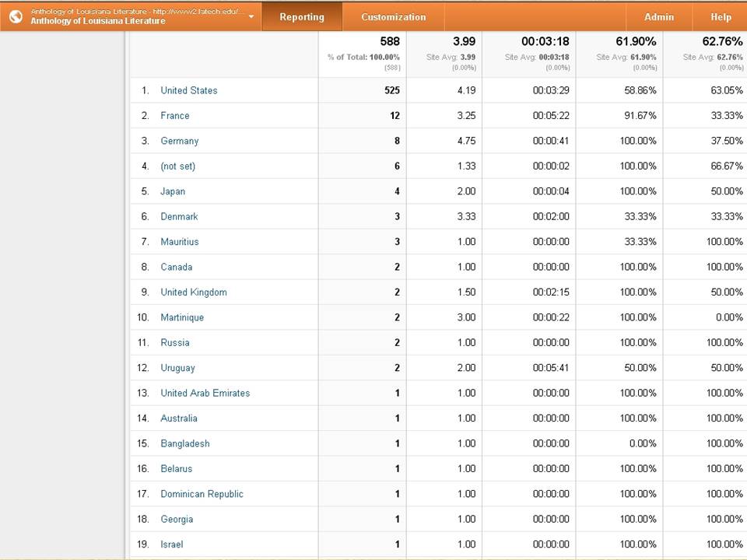Click the globe icon in the header
The image size is (747, 560).
16,16
